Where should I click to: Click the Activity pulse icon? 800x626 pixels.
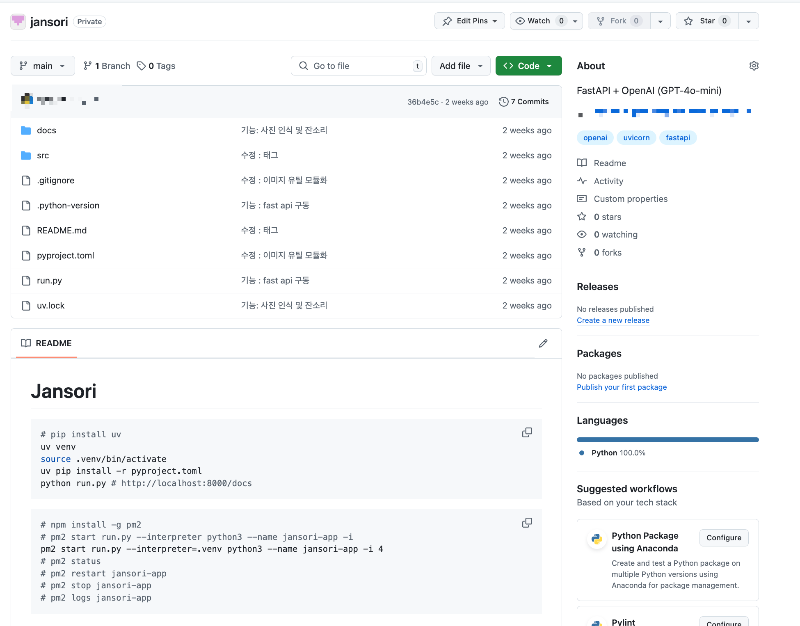(x=582, y=181)
